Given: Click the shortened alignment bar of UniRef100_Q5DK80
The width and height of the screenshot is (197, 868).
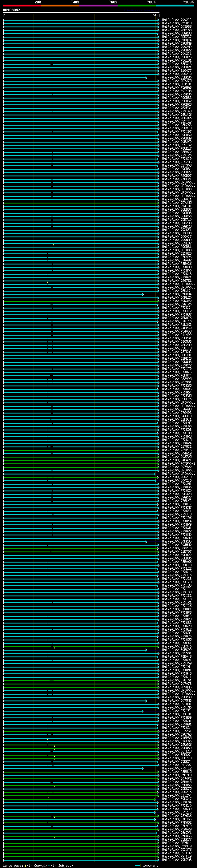Looking at the screenshot, I should [75, 78].
